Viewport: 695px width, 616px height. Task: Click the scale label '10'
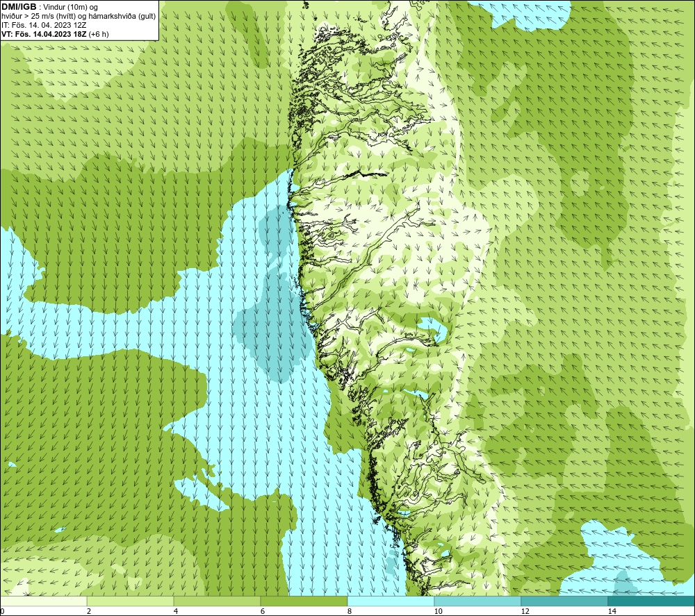(x=439, y=612)
